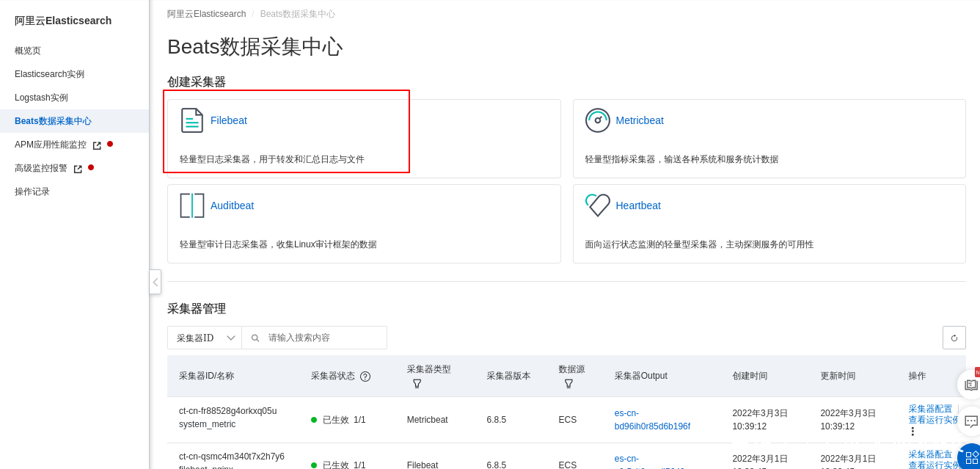This screenshot has width=980, height=469.
Task: Open Logstash实例 in sidebar
Action: coord(41,98)
